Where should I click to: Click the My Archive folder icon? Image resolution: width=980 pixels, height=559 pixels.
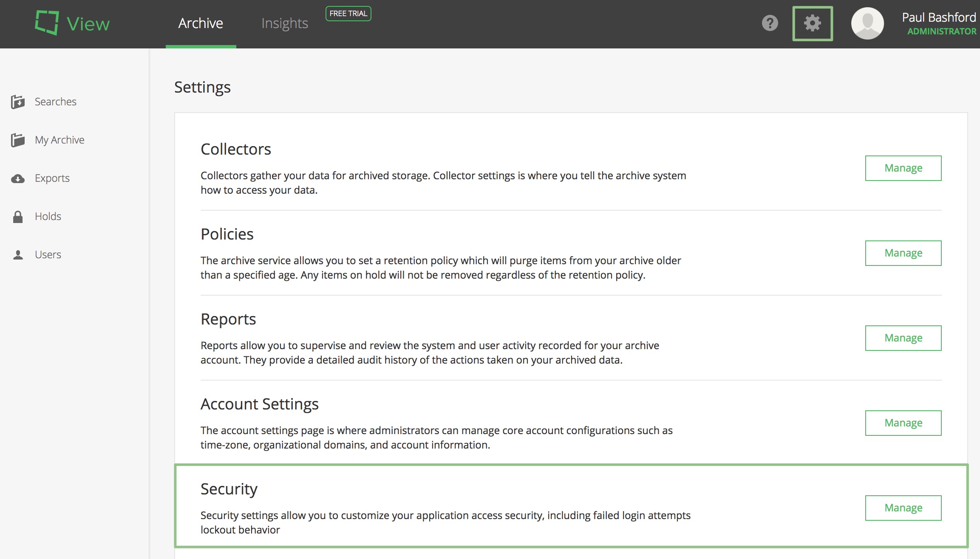pos(17,140)
